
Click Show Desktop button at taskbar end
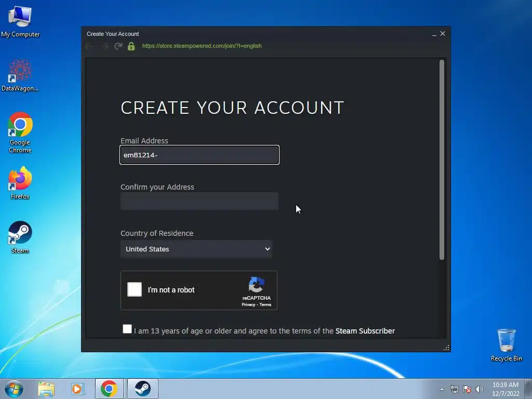(x=528, y=389)
